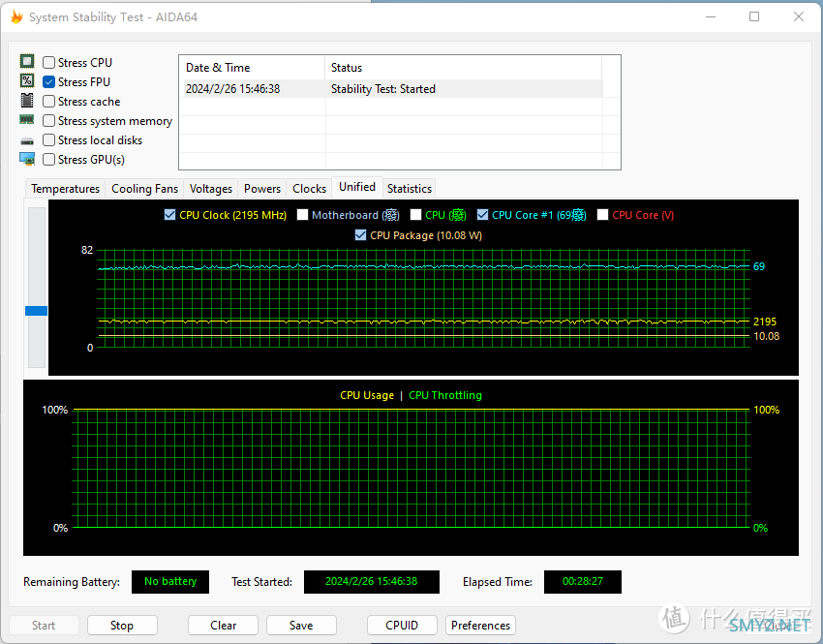Click the No battery status field
The image size is (823, 644).
coord(170,582)
